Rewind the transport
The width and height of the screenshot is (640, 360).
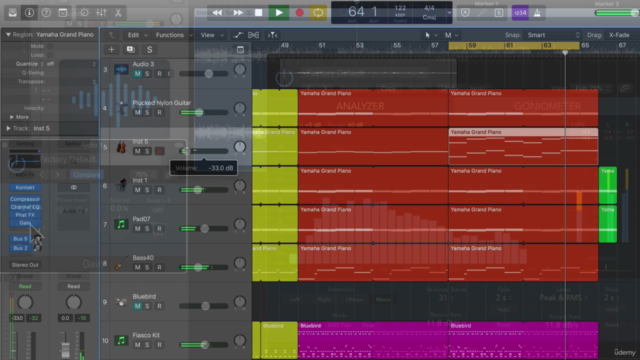pos(218,13)
